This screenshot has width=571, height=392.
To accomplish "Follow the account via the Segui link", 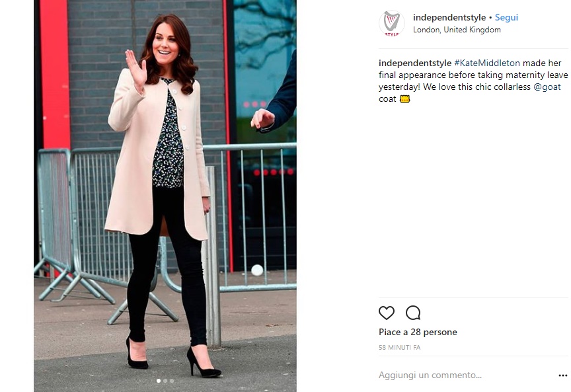I will [x=506, y=17].
